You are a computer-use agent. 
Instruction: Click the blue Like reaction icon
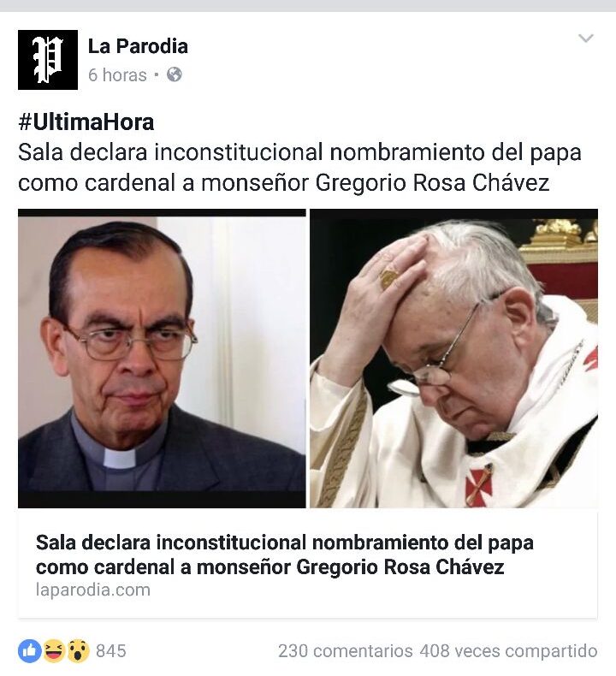[30, 650]
